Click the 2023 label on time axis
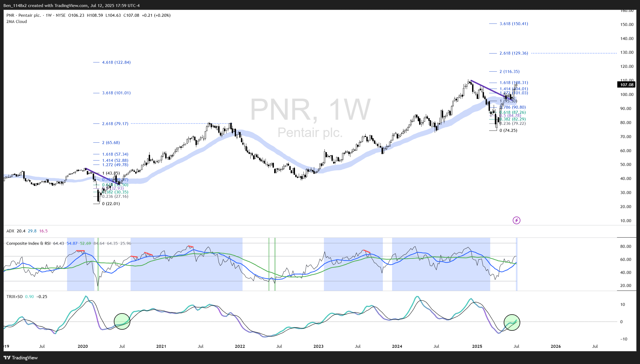Image resolution: width=640 pixels, height=364 pixels. [318, 346]
